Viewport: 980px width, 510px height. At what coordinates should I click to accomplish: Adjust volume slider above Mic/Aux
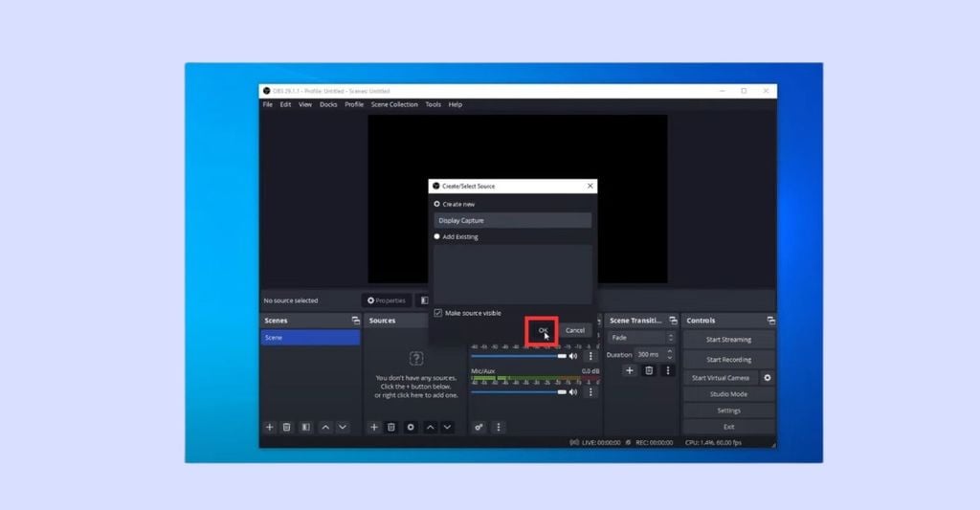(x=519, y=356)
